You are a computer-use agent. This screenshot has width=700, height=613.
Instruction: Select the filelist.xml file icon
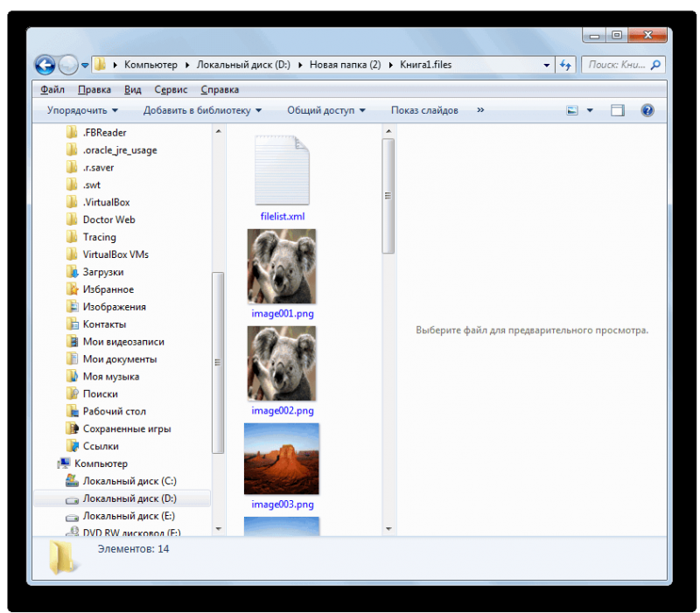pyautogui.click(x=282, y=170)
